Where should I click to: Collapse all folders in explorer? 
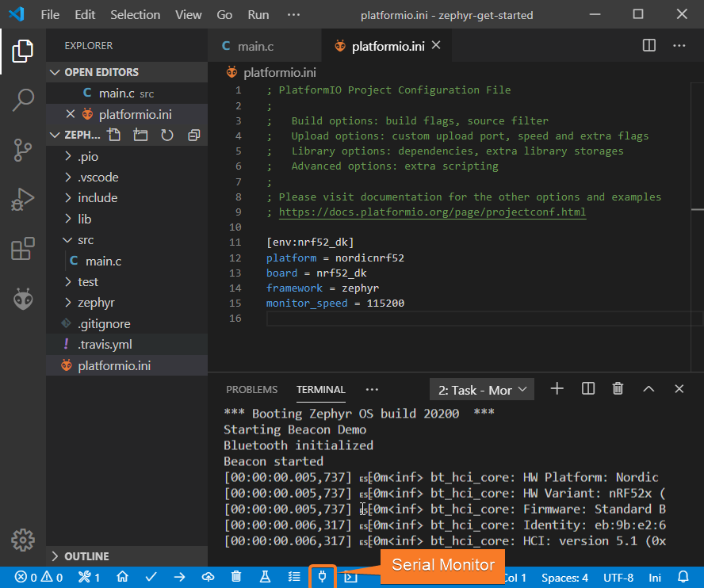[193, 135]
